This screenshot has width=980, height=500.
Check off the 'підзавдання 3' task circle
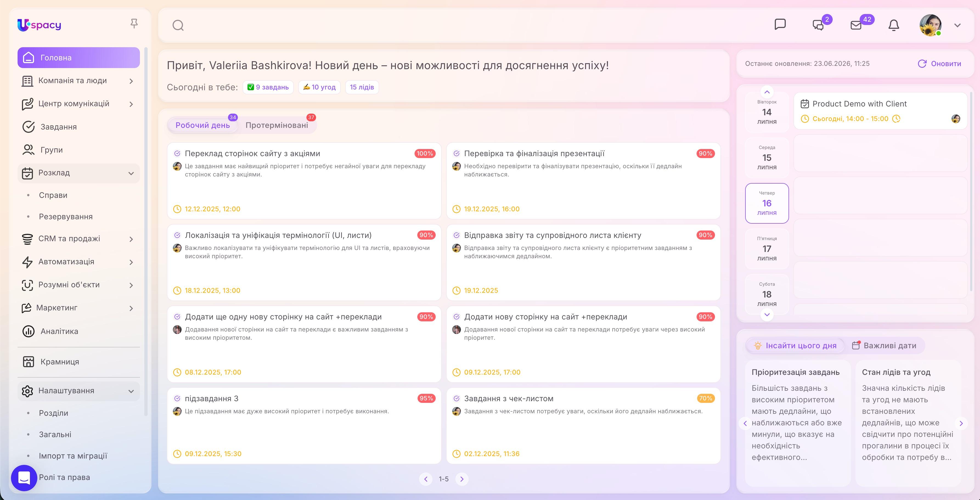[x=177, y=398]
